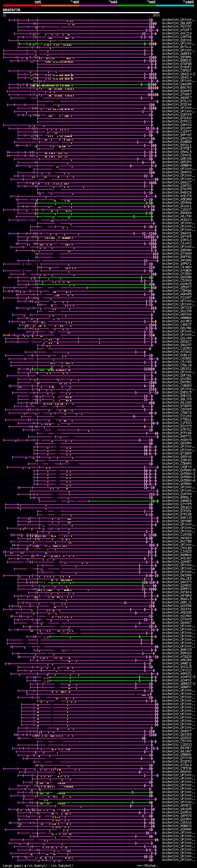The image size is (197, 868).
Task: Select the UniRef100_Q9C6S1 label
Action: coord(177,369)
